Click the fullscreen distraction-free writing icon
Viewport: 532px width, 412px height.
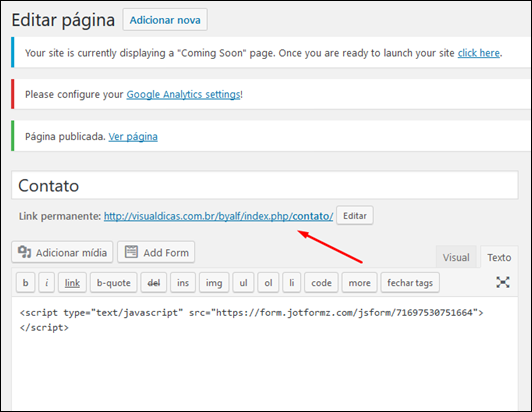tap(503, 282)
